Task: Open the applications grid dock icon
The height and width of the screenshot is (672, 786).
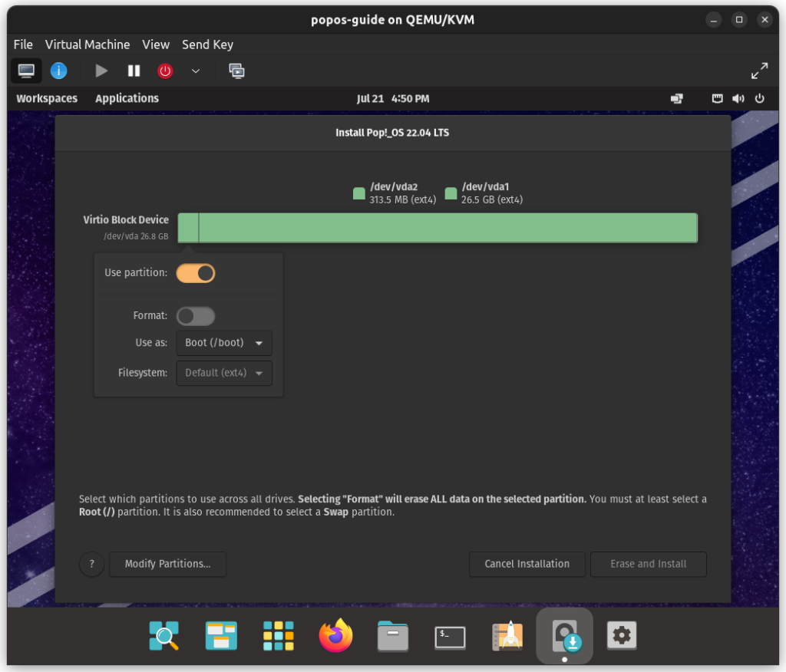Action: tap(278, 635)
